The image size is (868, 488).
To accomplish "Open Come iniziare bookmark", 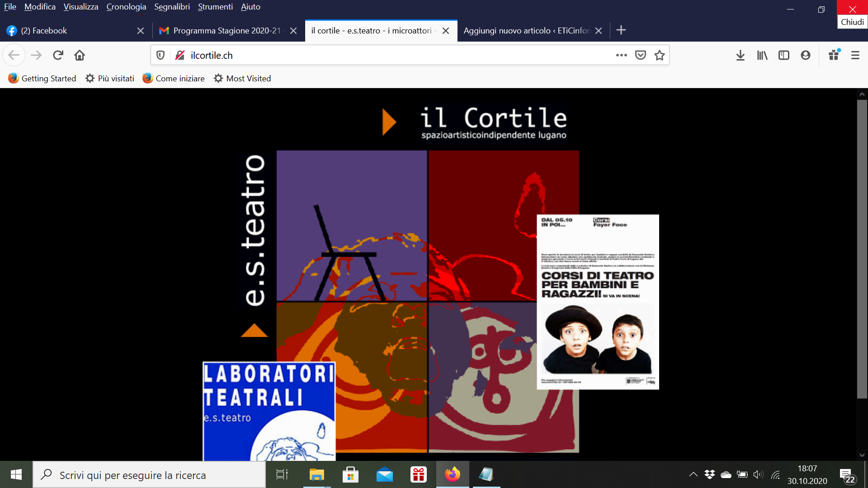I will 174,79.
